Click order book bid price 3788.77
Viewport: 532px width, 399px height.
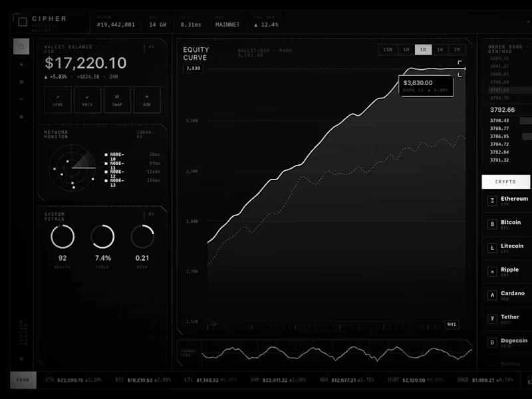tap(499, 128)
